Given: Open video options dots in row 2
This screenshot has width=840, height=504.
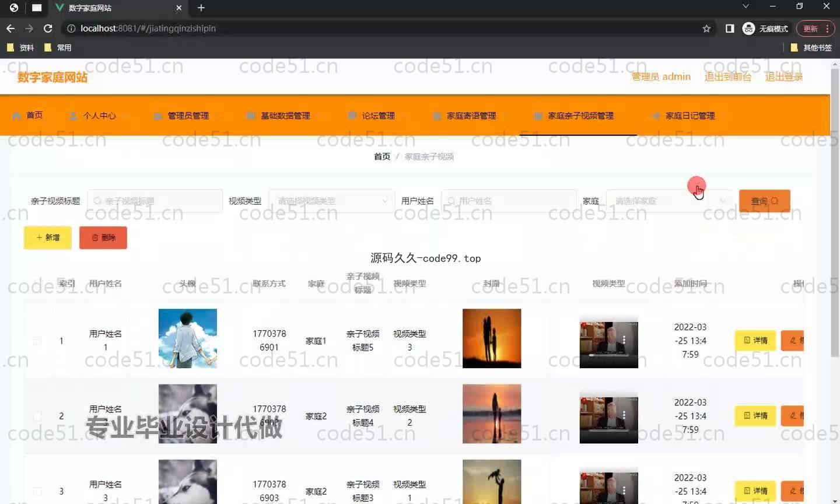Looking at the screenshot, I should [624, 415].
